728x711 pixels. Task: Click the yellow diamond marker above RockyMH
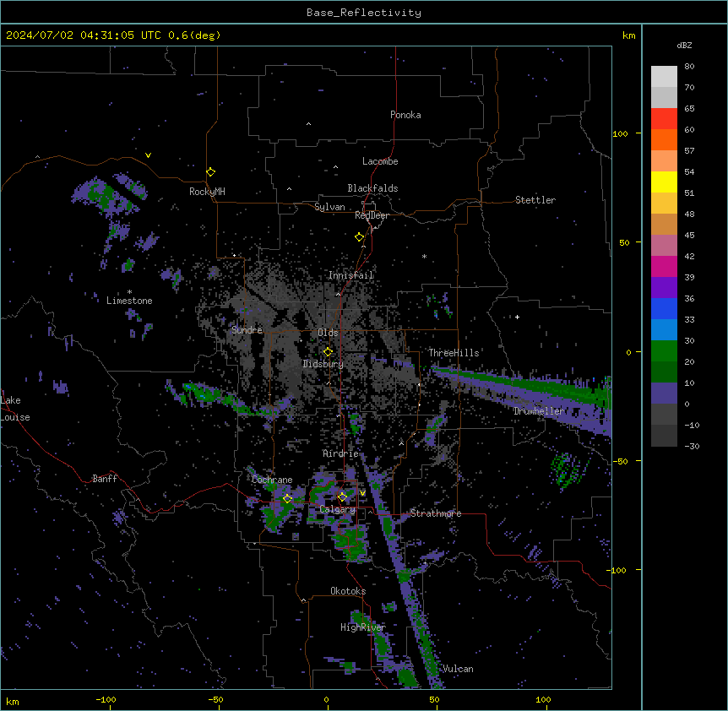tap(210, 172)
